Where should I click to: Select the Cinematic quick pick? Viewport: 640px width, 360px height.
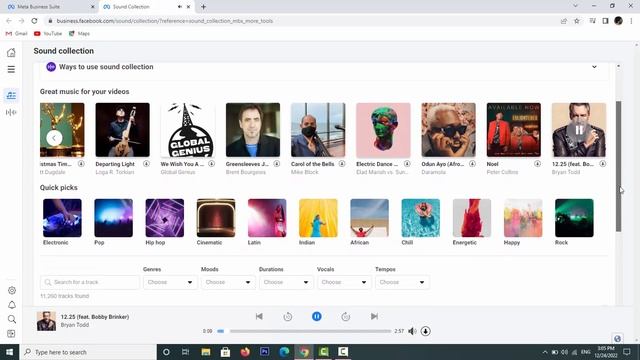(216, 218)
